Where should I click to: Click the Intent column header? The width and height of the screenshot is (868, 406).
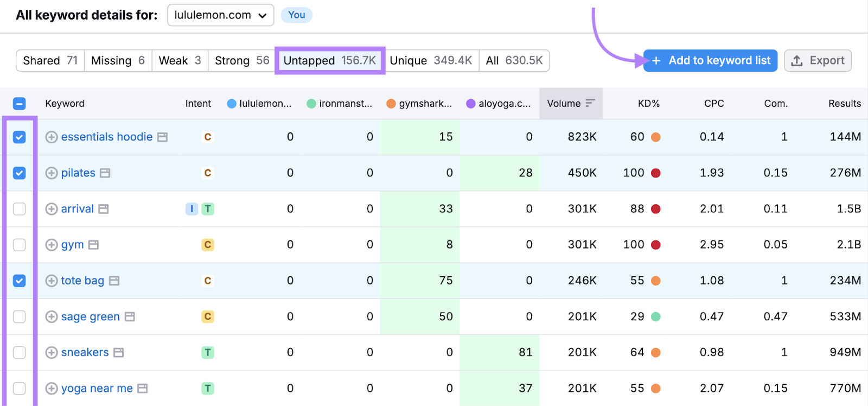pos(198,103)
